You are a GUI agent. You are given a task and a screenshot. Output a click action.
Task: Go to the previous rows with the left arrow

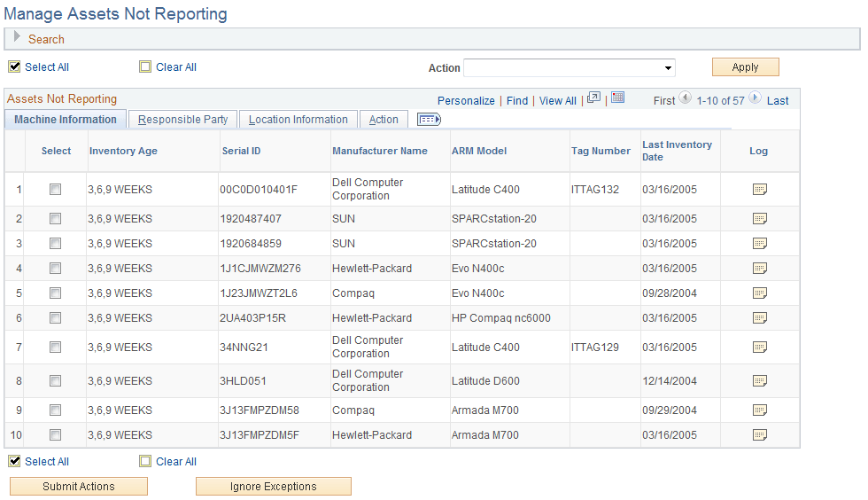tap(685, 98)
